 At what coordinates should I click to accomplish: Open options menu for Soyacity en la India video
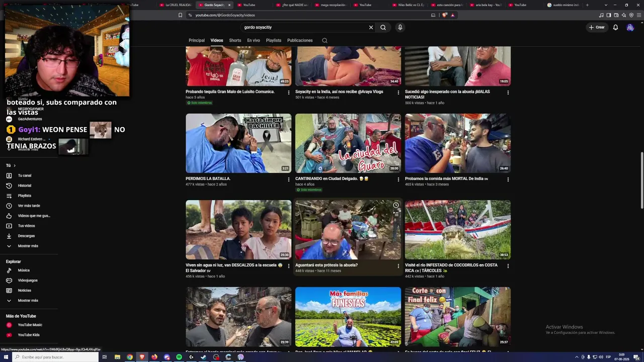pyautogui.click(x=398, y=93)
